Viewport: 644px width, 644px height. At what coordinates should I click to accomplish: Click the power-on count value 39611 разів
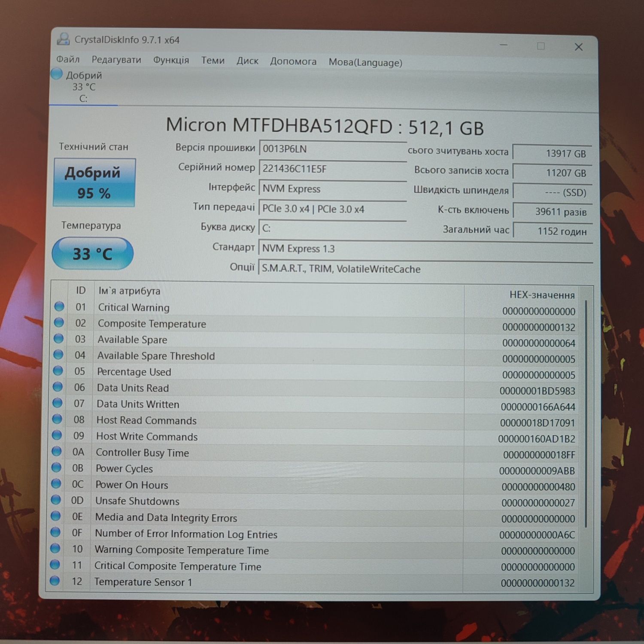pos(553,212)
